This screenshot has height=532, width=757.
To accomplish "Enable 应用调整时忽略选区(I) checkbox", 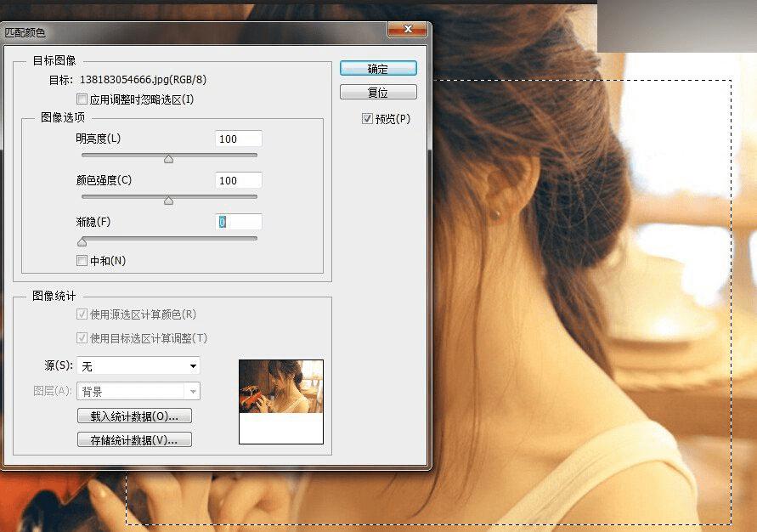I will 82,99.
